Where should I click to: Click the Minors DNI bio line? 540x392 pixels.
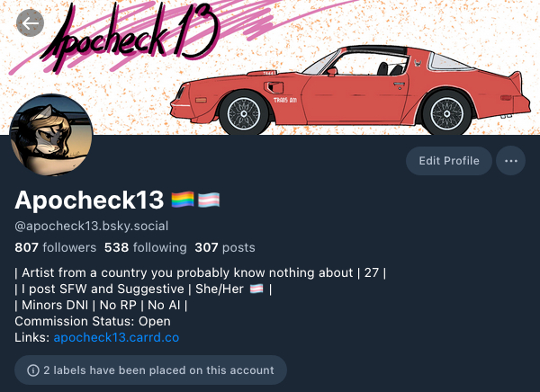click(x=101, y=306)
